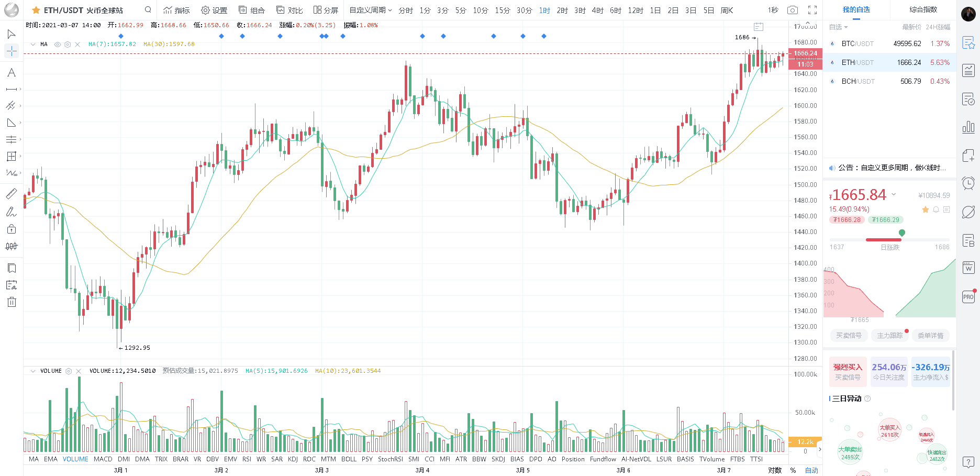Image resolution: width=980 pixels, height=476 pixels.
Task: Open the bar chart statistics sidebar icon
Action: tap(968, 127)
